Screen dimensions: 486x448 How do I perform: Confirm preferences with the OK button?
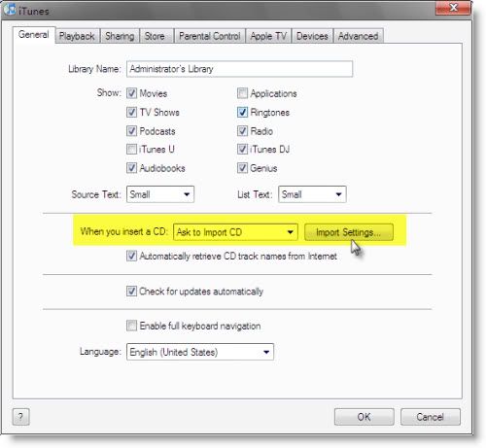(364, 417)
